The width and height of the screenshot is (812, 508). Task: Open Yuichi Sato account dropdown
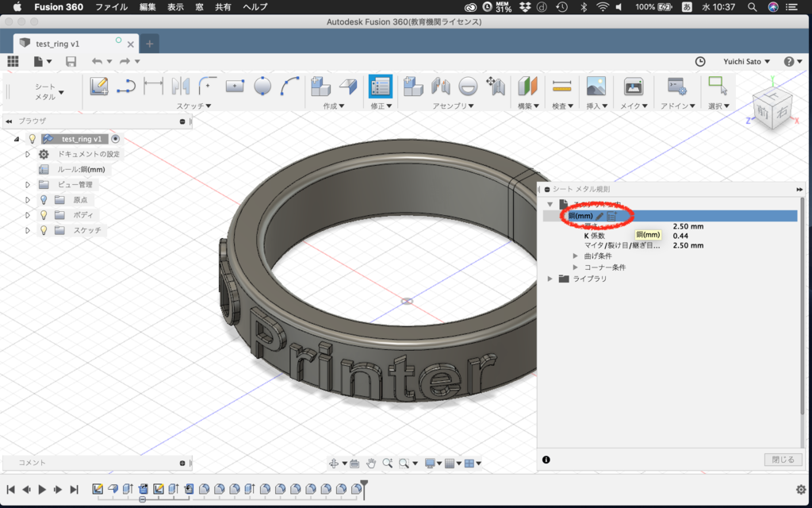[746, 61]
